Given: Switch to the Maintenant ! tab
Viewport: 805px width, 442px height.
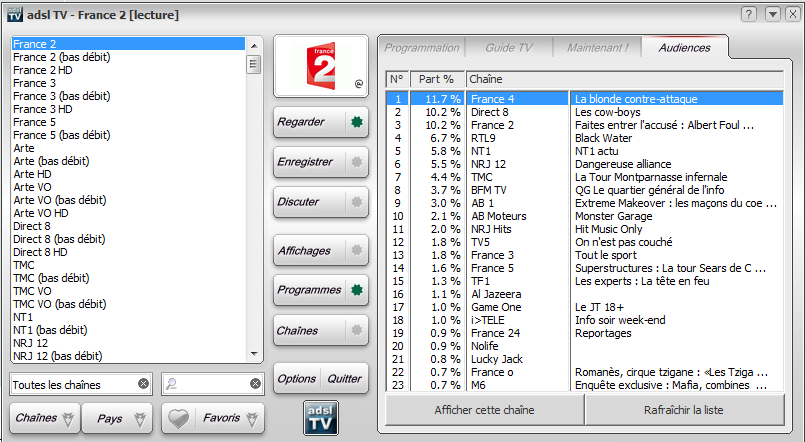Looking at the screenshot, I should pos(598,48).
